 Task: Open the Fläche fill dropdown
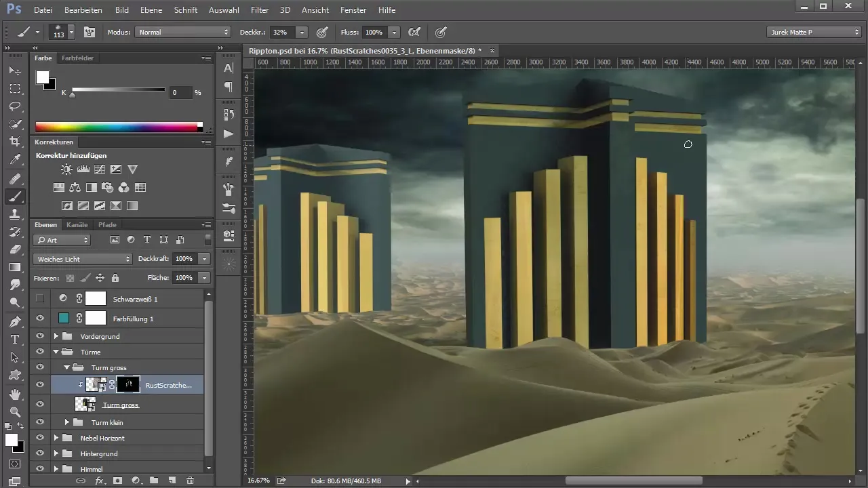click(204, 278)
